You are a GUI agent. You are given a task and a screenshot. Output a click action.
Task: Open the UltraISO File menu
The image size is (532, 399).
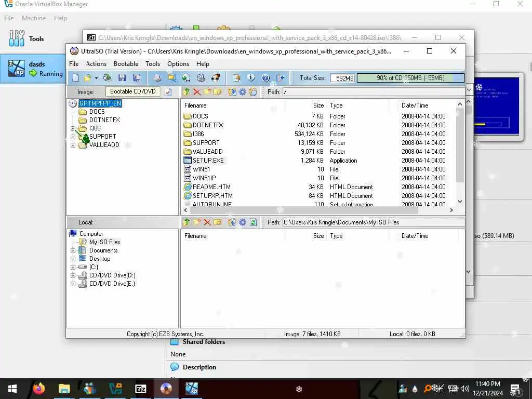click(x=74, y=64)
